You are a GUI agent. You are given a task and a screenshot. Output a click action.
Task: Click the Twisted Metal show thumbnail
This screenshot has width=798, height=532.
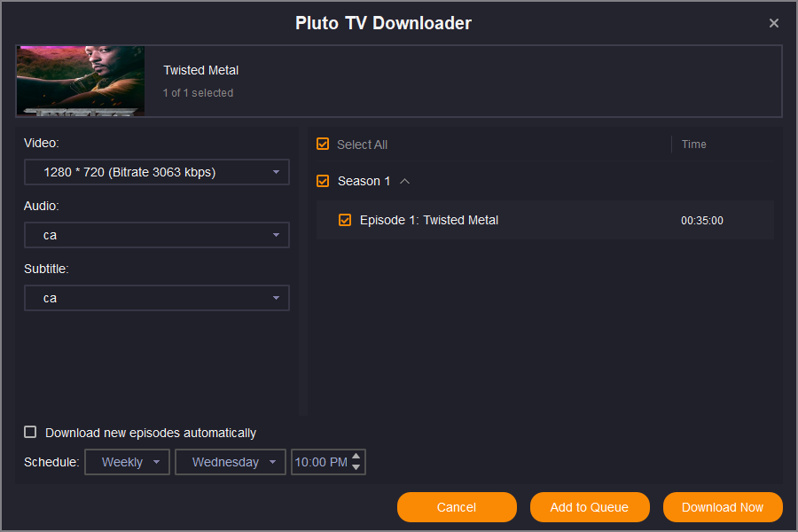click(x=81, y=81)
